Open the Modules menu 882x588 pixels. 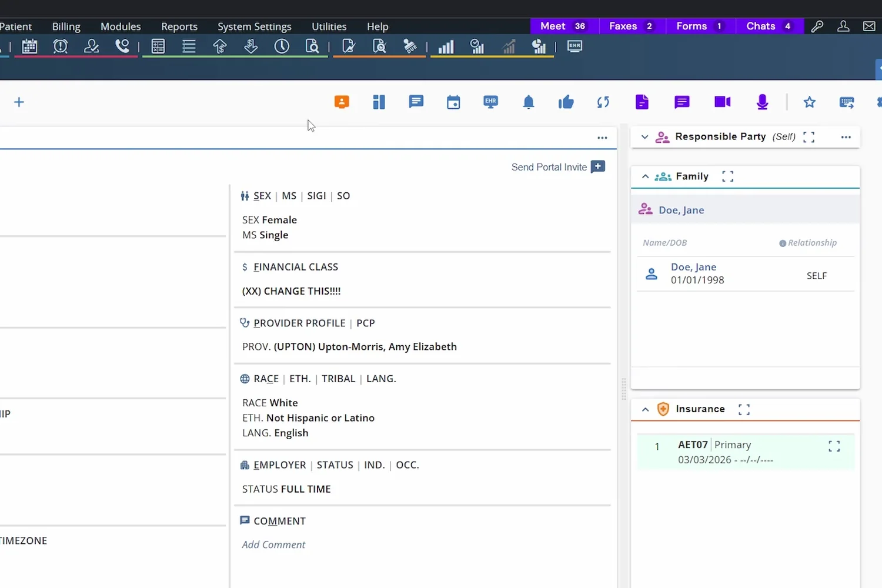121,26
